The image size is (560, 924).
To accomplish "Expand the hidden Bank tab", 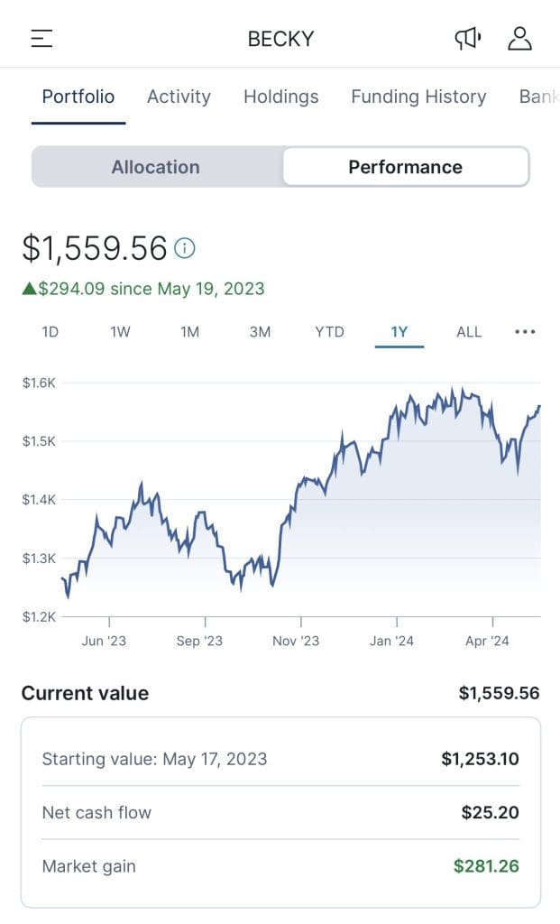I will (x=539, y=97).
